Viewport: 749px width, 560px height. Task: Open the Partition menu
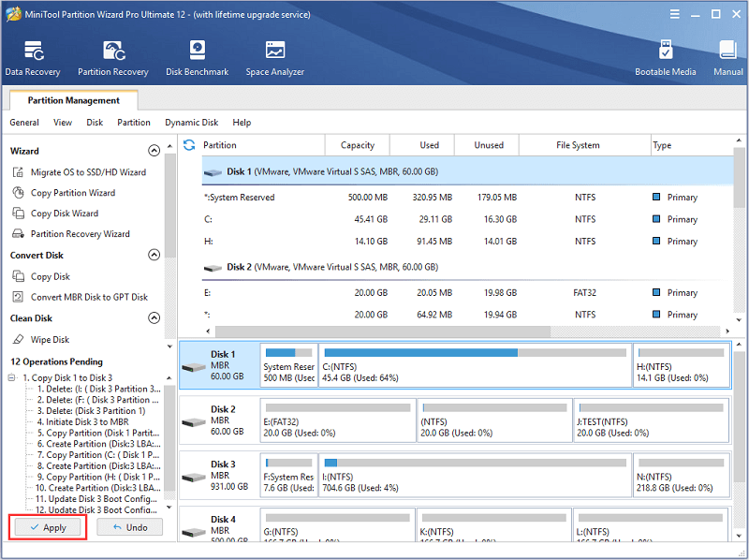click(x=134, y=123)
